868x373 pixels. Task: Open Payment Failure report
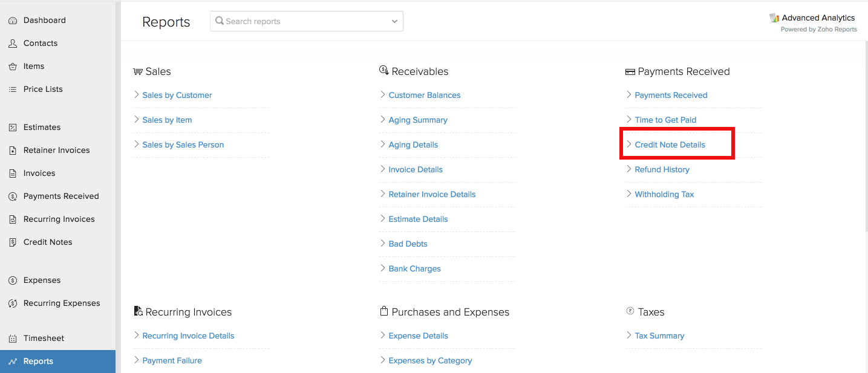(172, 361)
